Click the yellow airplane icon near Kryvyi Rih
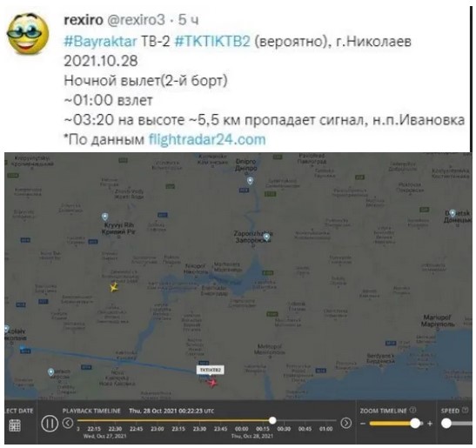Image resolution: width=476 pixels, height=448 pixels. coord(114,287)
